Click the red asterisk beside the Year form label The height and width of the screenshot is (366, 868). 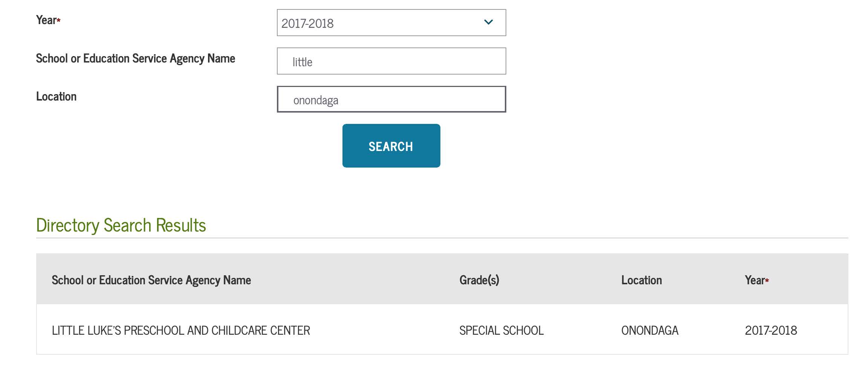coord(59,20)
